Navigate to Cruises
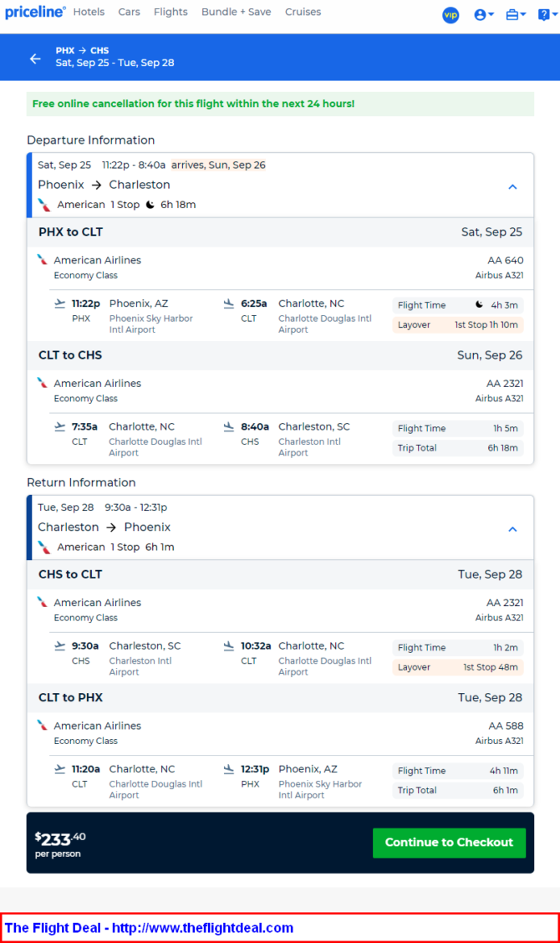 click(303, 13)
